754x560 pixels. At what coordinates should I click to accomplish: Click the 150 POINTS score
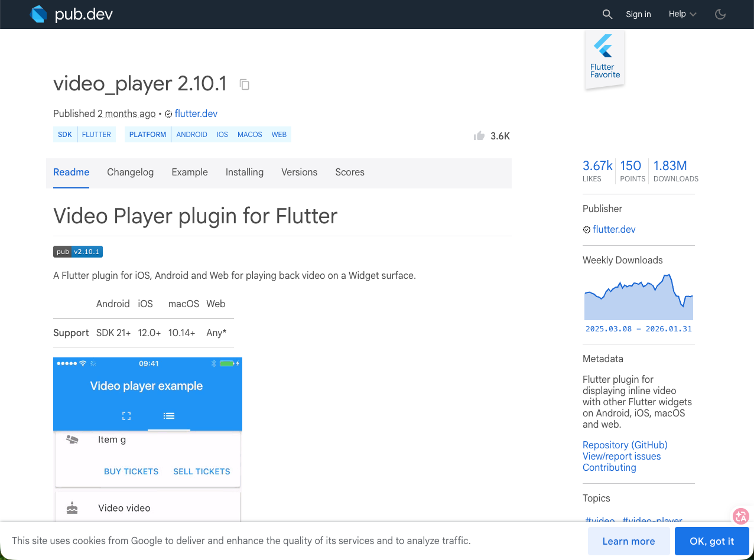click(x=632, y=171)
